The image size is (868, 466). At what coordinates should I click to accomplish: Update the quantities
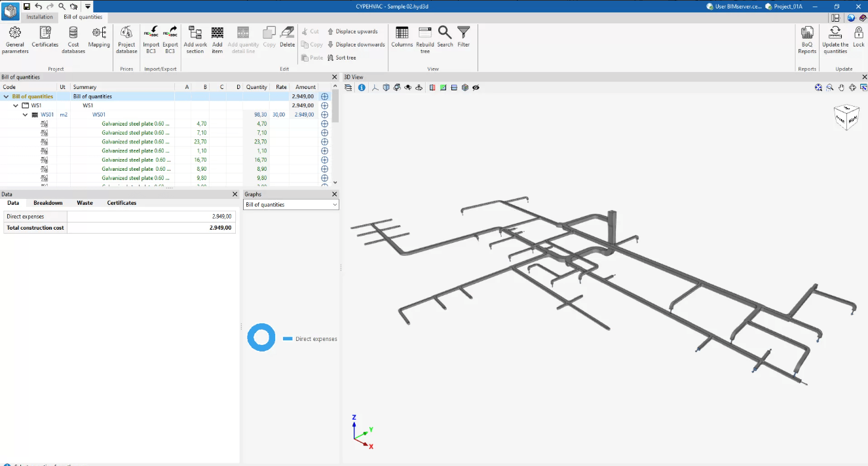pyautogui.click(x=835, y=40)
